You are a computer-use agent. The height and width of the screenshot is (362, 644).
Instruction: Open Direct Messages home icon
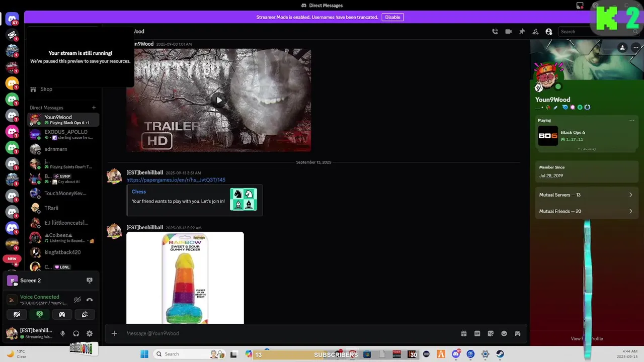(x=12, y=19)
